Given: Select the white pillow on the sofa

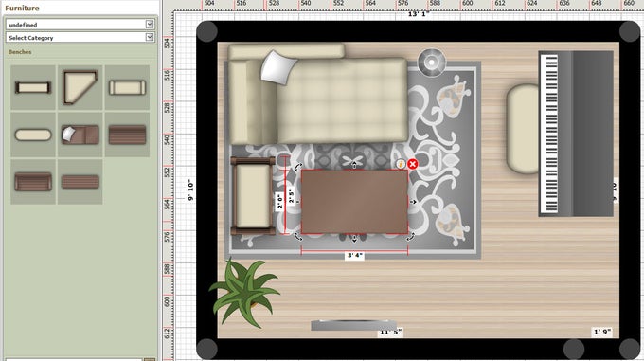Looking at the screenshot, I should [278, 68].
